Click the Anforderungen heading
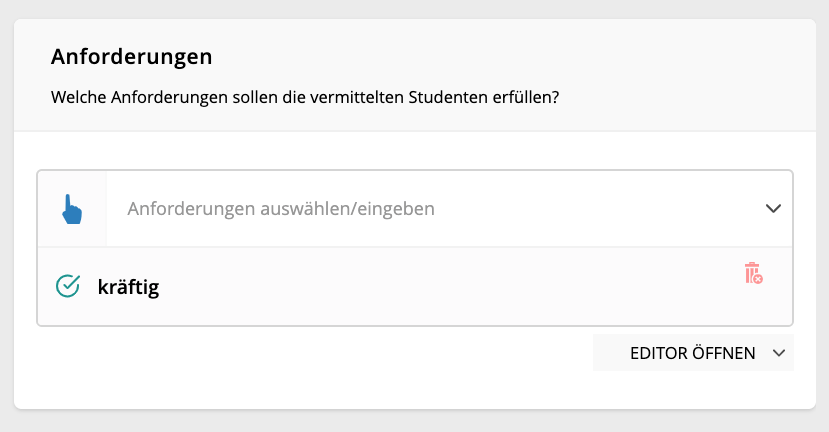This screenshot has width=829, height=432. click(132, 57)
